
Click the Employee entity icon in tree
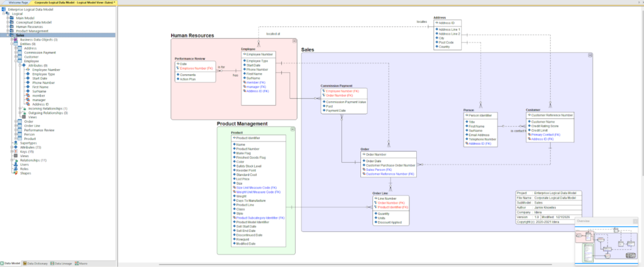point(19,61)
